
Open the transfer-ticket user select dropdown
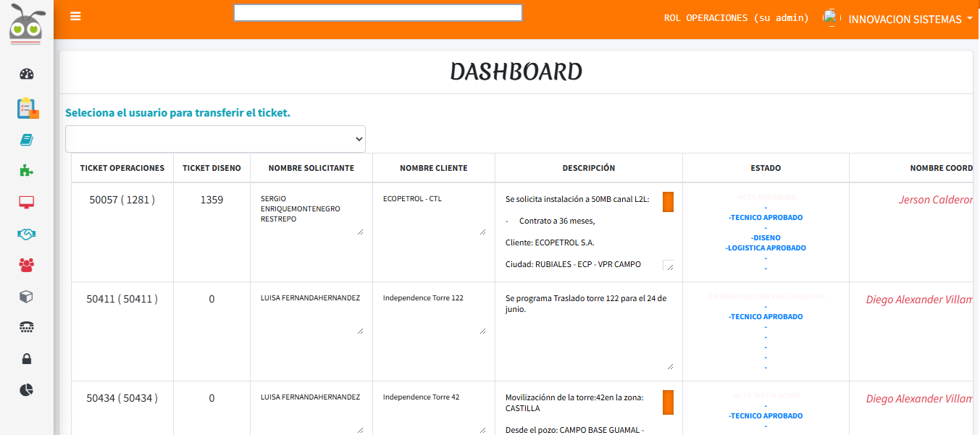tap(215, 139)
